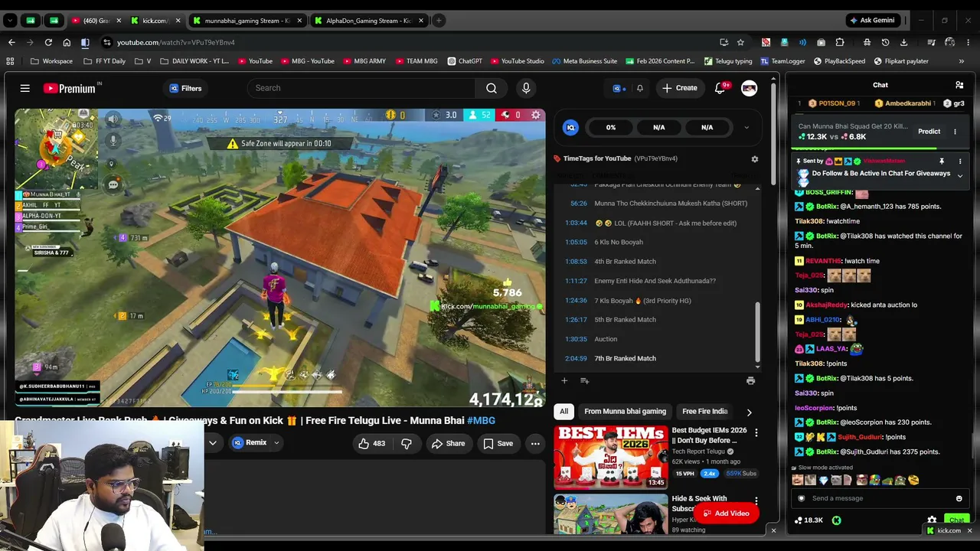
Task: Open the YouTube guide hamburger menu
Action: click(25, 88)
